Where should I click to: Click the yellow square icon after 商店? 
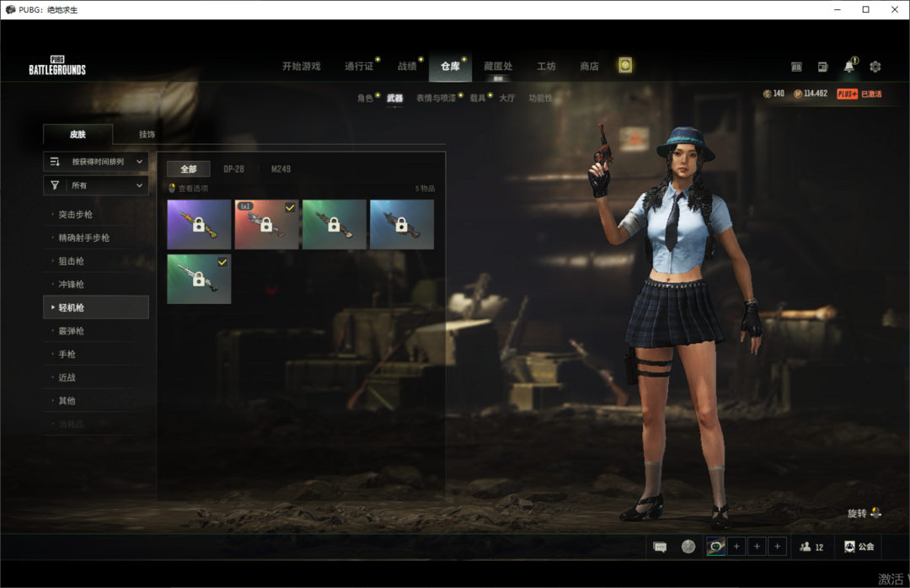pos(625,66)
